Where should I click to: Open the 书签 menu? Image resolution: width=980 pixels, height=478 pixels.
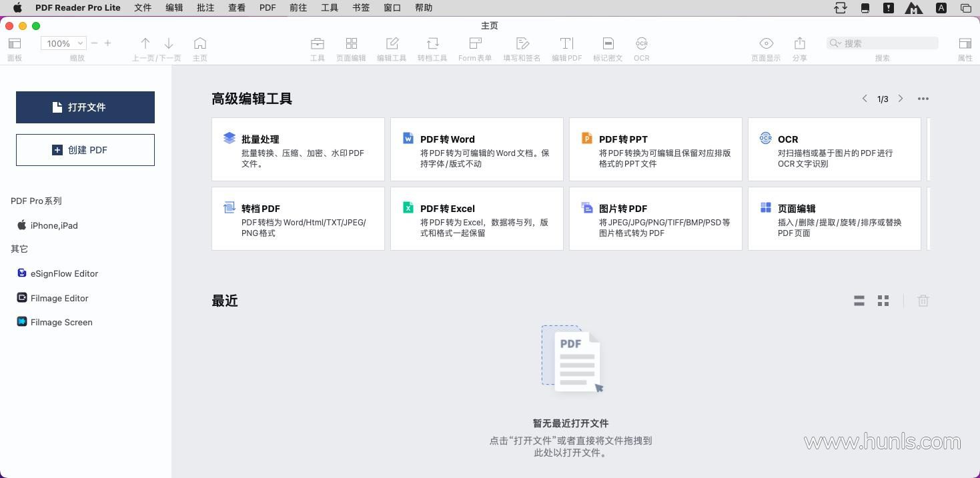pos(361,8)
